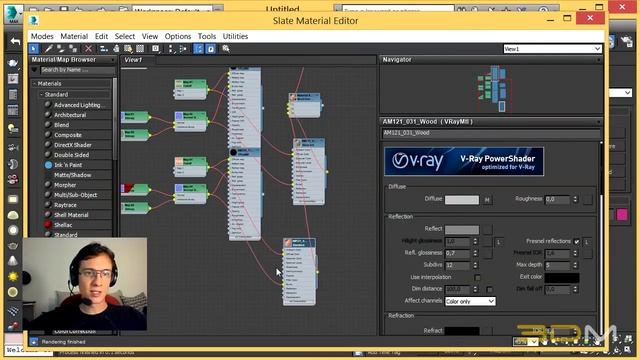640x360 pixels.
Task: Click Put Material to Scene icon
Action: coord(60,49)
